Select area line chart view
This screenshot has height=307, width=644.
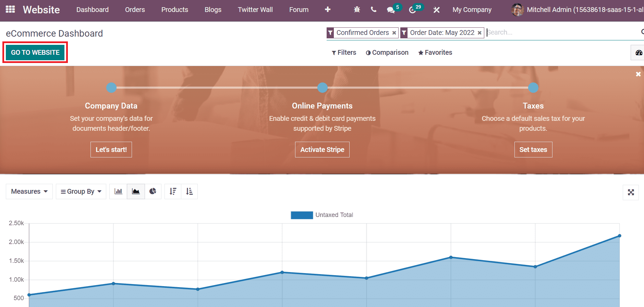pyautogui.click(x=136, y=191)
